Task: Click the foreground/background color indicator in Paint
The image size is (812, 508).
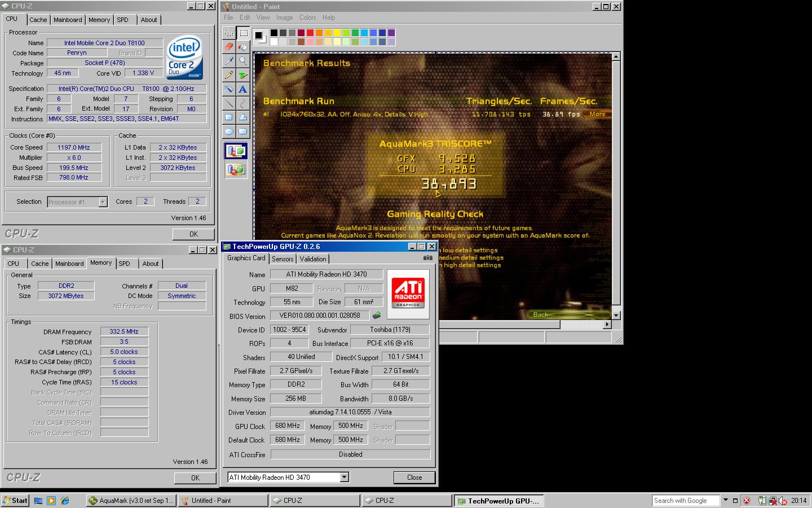Action: tap(259, 37)
